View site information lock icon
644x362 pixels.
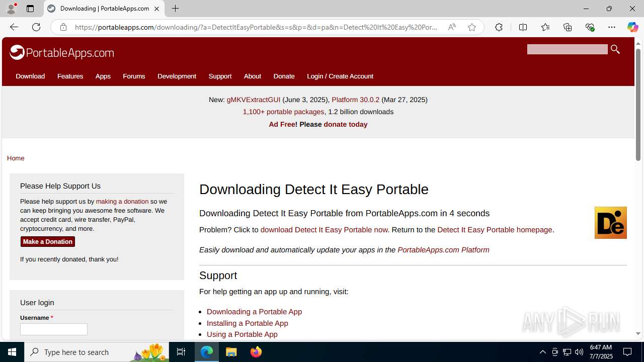(x=63, y=27)
